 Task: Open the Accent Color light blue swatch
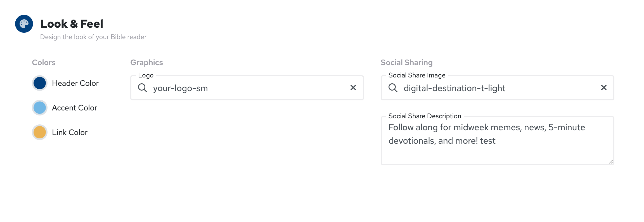[40, 108]
